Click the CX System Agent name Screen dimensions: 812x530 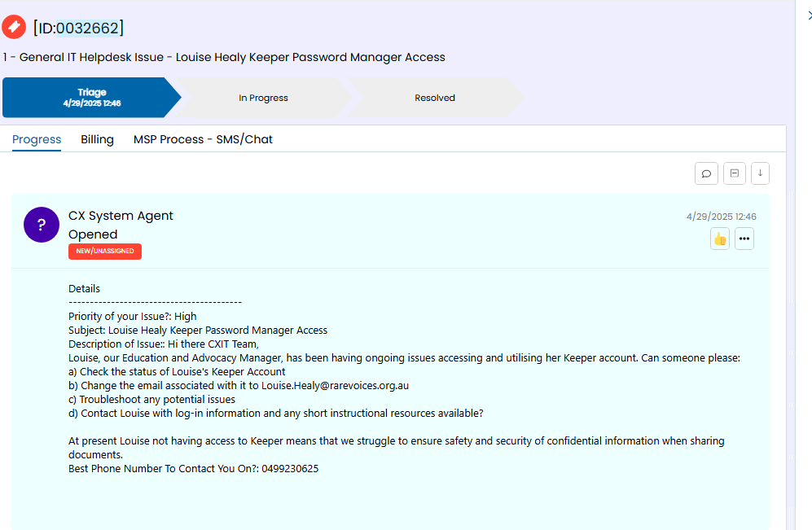pyautogui.click(x=121, y=216)
